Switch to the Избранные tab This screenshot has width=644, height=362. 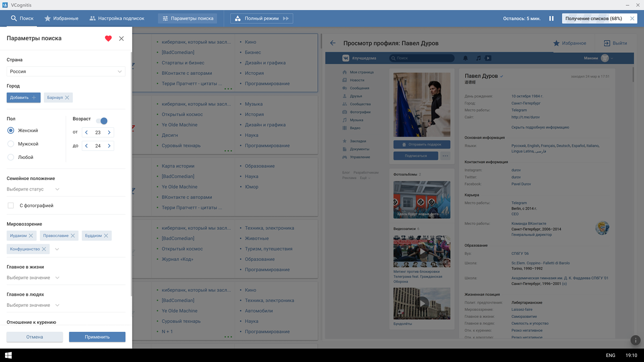coord(61,19)
